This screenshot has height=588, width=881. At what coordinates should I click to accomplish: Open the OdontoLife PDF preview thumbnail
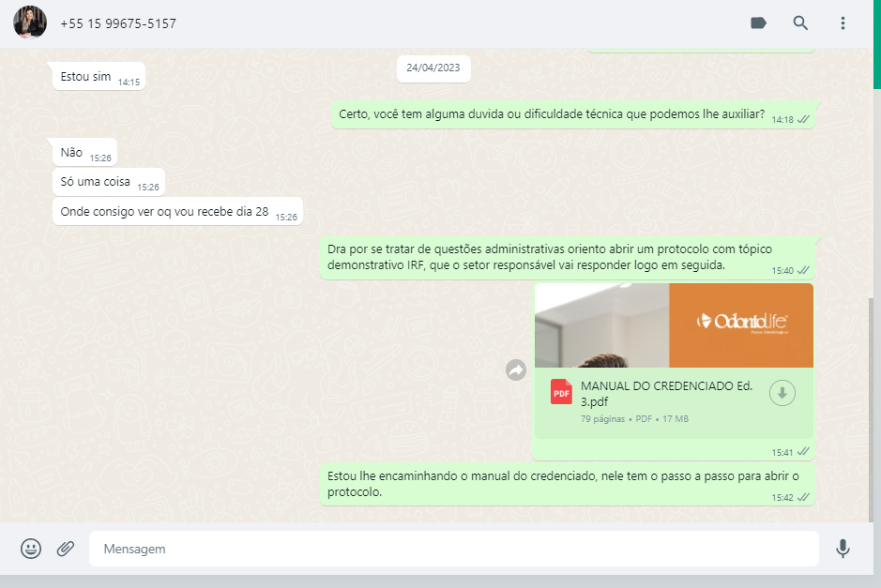[x=674, y=325]
